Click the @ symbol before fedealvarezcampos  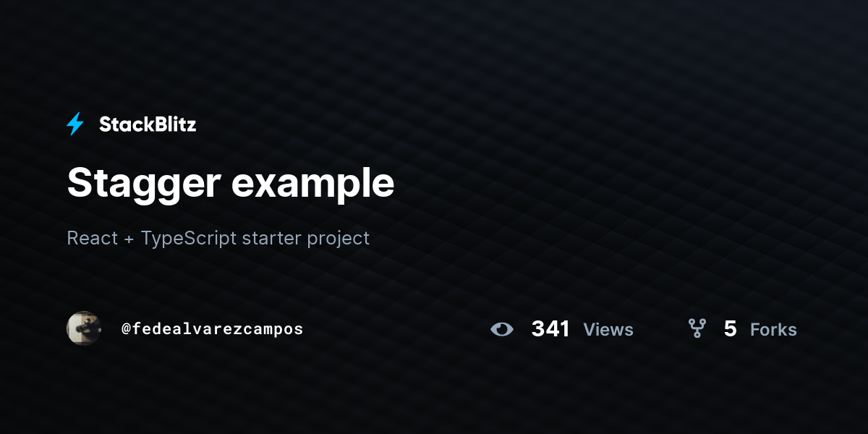(x=126, y=329)
